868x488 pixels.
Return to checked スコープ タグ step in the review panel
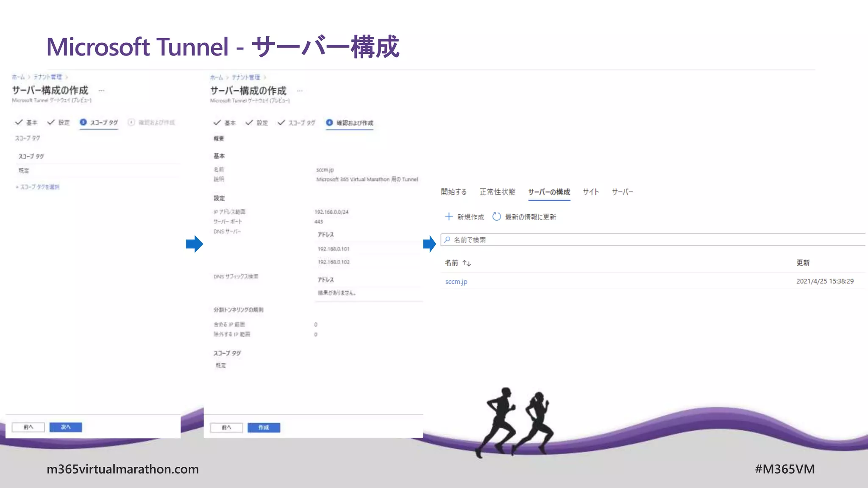(x=297, y=123)
